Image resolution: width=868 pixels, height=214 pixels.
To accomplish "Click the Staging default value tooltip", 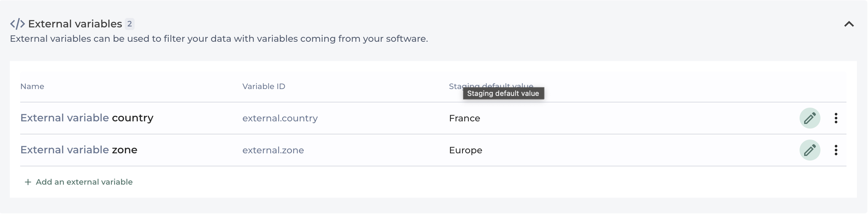I will click(503, 94).
